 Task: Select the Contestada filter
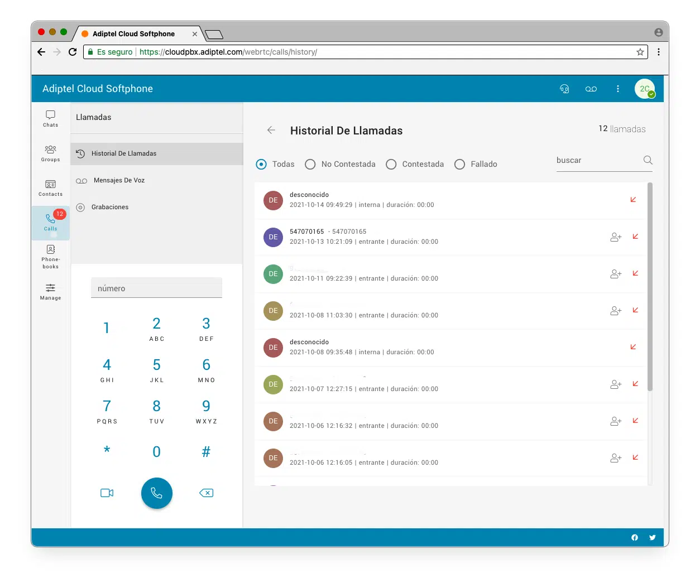tap(415, 164)
